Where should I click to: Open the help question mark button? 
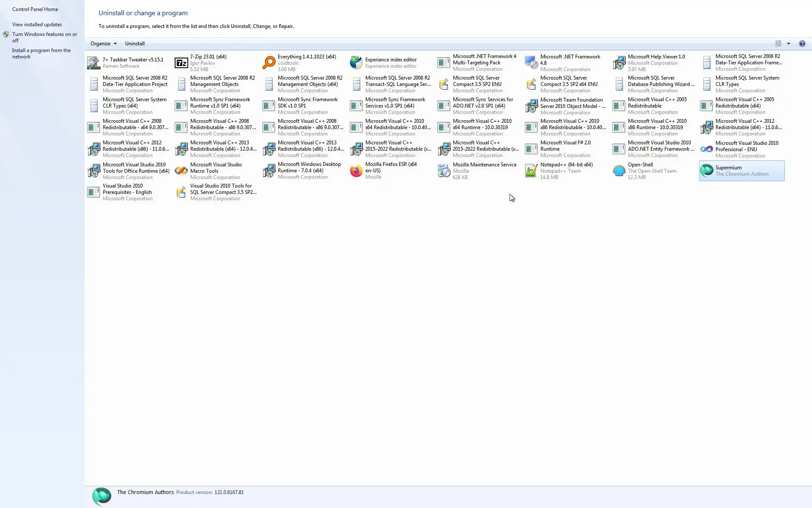(802, 44)
